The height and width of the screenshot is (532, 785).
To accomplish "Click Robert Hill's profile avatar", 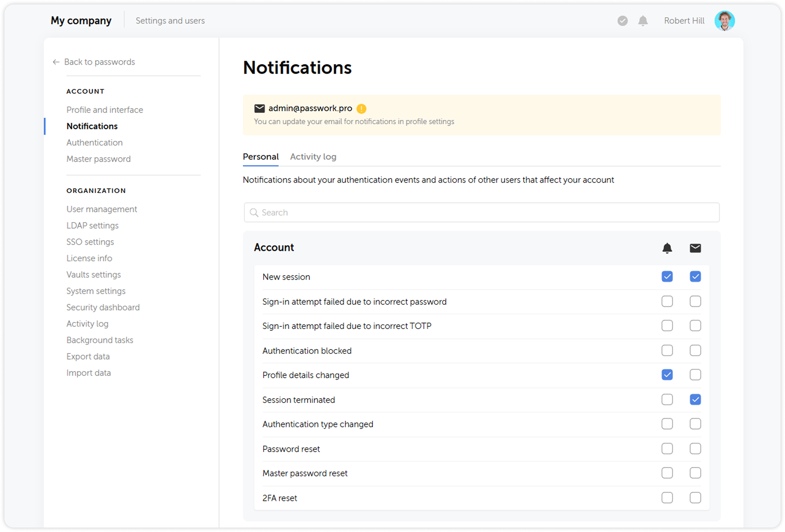I will pyautogui.click(x=725, y=20).
